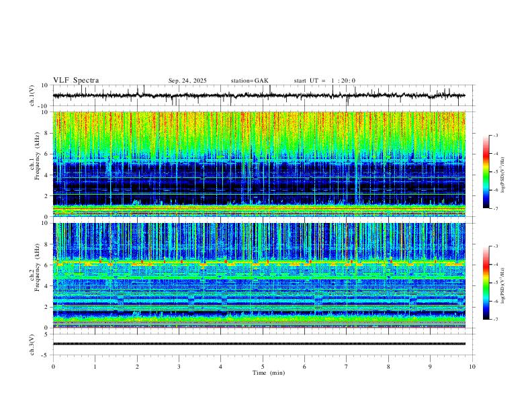Click the "Time (min)" axis title
The width and height of the screenshot is (532, 411).
269,373
